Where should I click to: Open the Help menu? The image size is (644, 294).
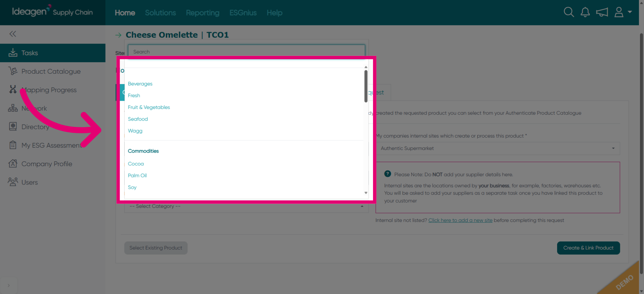point(274,13)
